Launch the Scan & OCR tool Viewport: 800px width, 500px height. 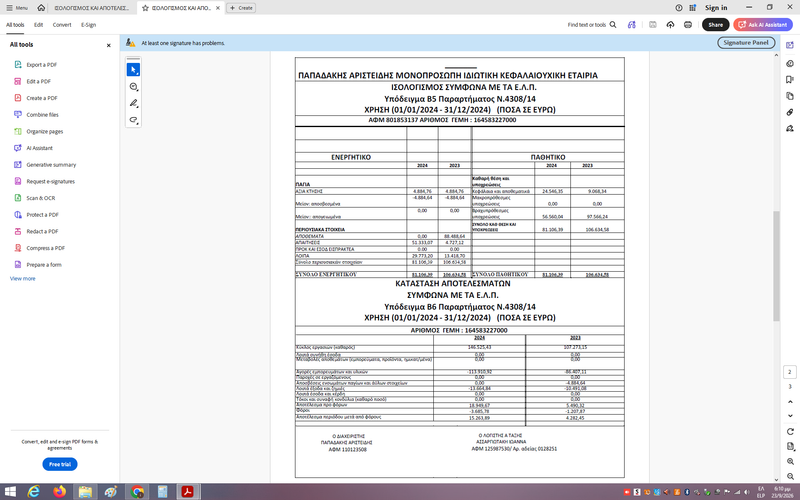point(35,198)
